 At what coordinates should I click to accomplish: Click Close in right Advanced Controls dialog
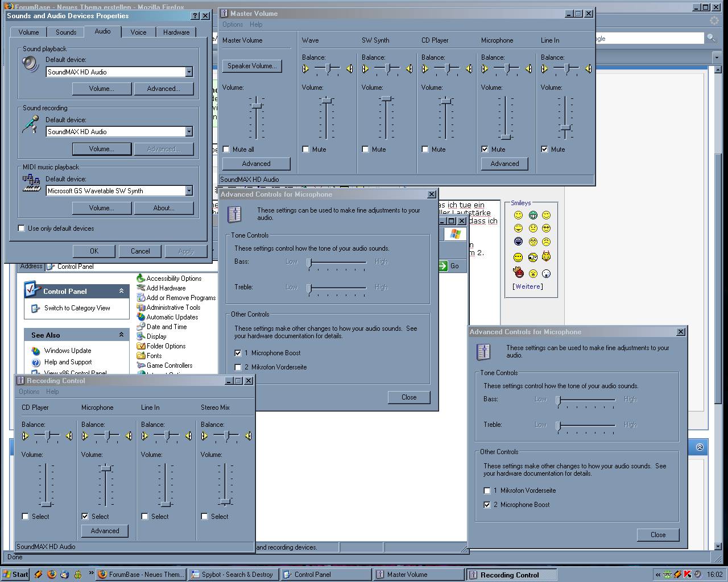[x=658, y=535]
